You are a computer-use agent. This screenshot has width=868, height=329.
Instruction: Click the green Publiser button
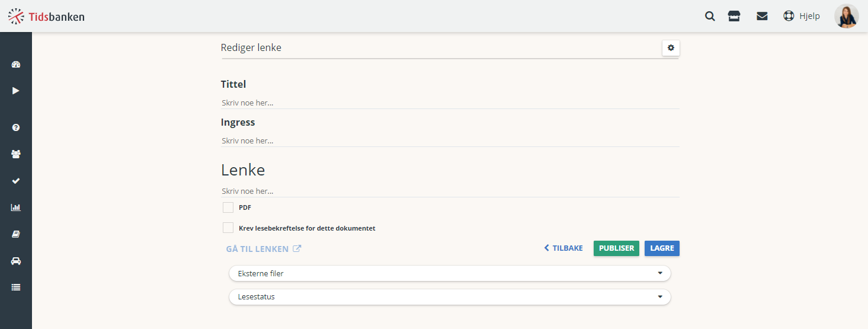(x=616, y=248)
